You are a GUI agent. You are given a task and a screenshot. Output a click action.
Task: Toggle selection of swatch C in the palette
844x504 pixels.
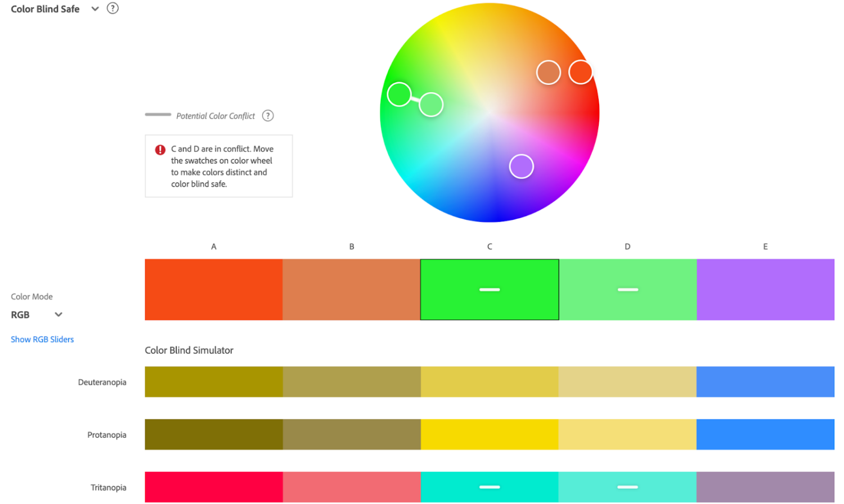489,289
